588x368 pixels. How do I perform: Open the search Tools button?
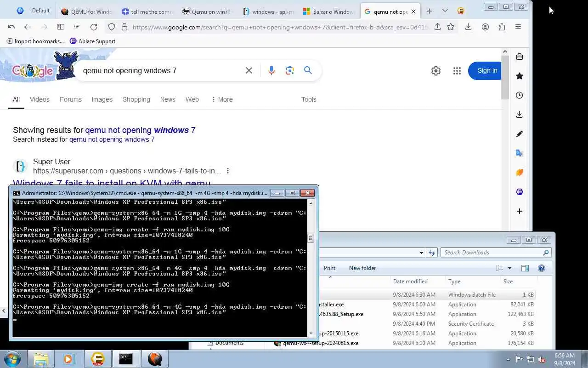[309, 99]
